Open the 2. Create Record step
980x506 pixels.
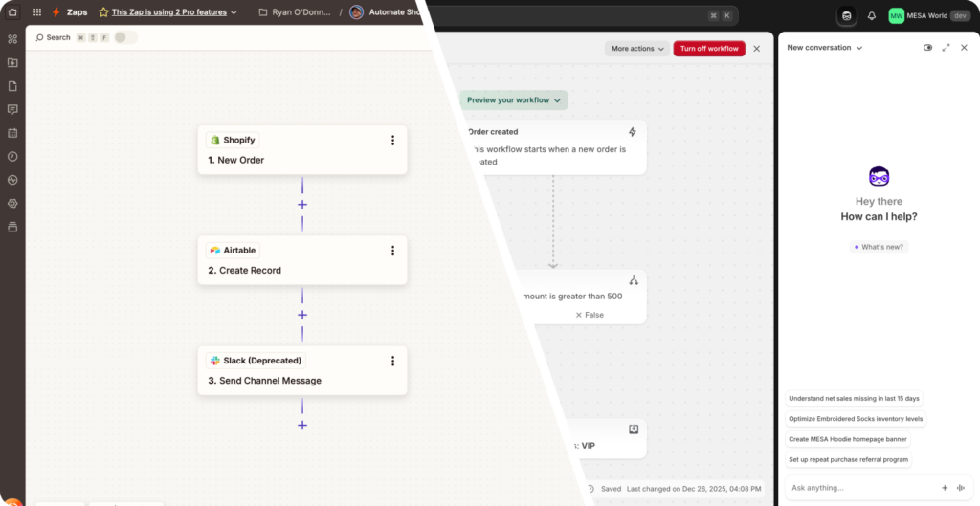tap(302, 260)
